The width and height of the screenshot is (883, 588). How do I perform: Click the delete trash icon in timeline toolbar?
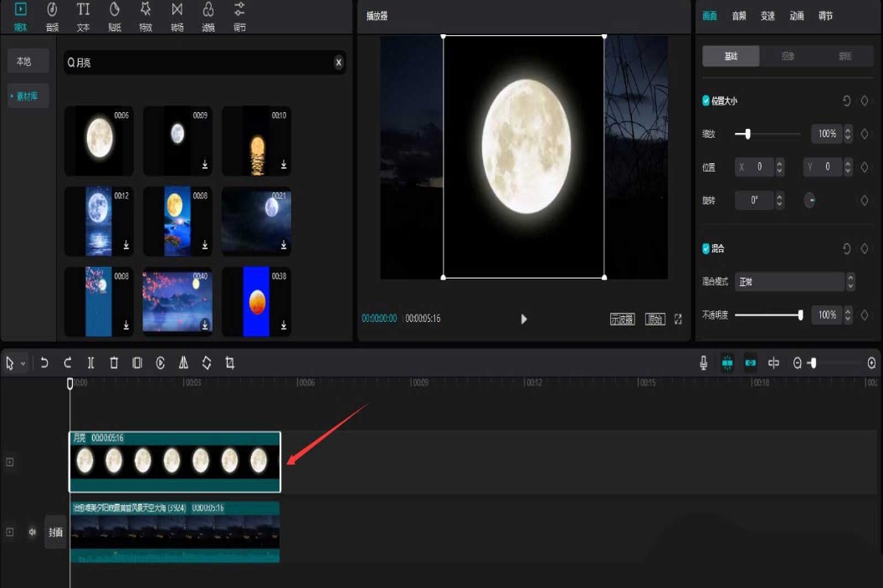[x=114, y=363]
